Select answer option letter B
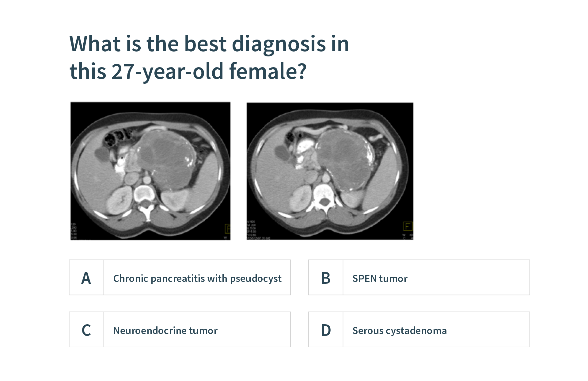The height and width of the screenshot is (381, 588). [x=326, y=278]
